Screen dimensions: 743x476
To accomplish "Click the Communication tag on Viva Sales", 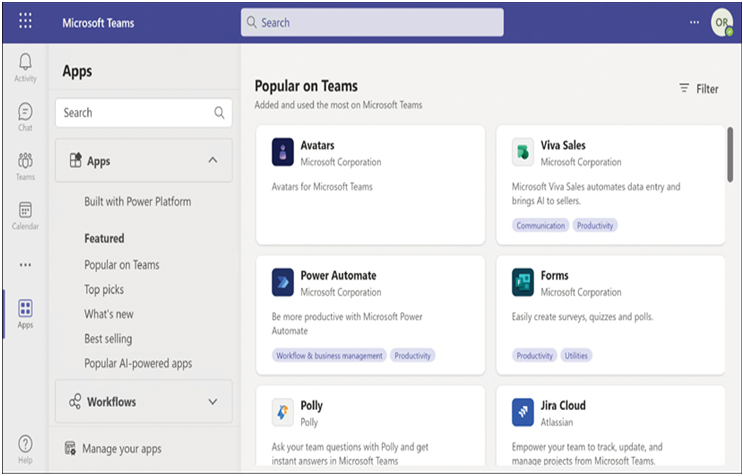I will pos(541,225).
